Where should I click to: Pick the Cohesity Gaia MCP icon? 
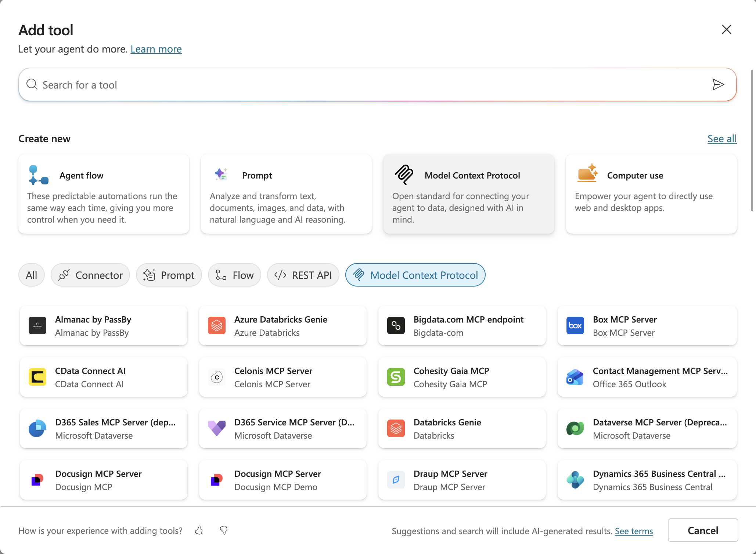396,377
